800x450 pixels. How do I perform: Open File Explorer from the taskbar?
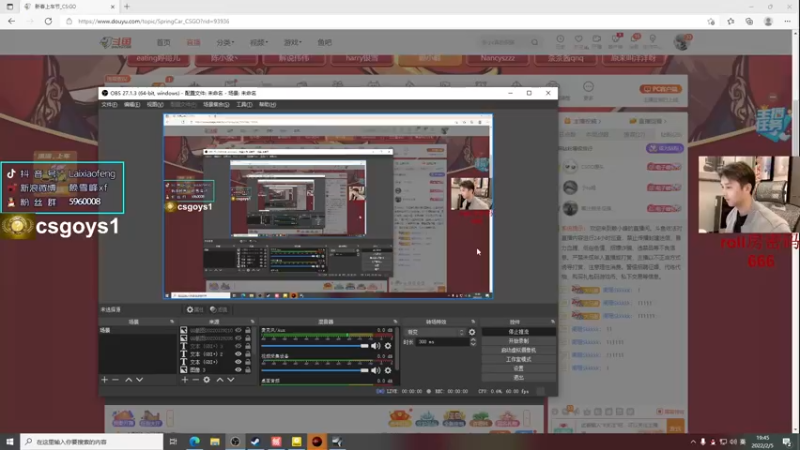tap(215, 441)
